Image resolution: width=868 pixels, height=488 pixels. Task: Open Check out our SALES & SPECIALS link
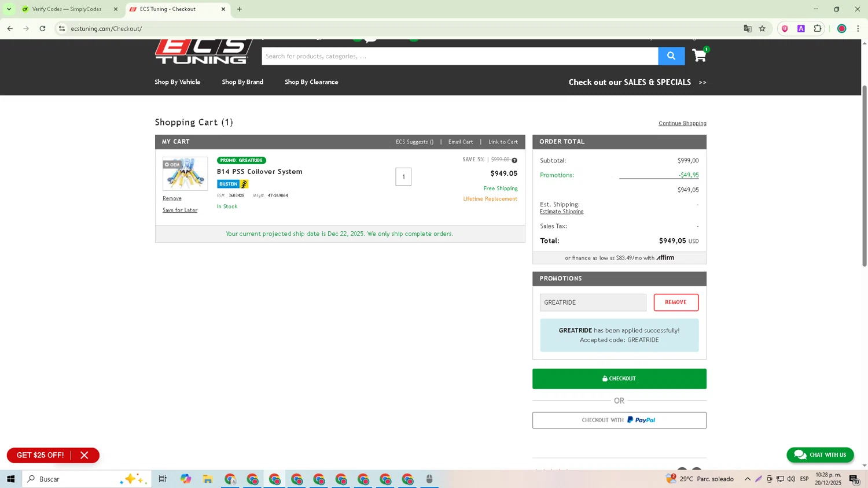coord(637,82)
